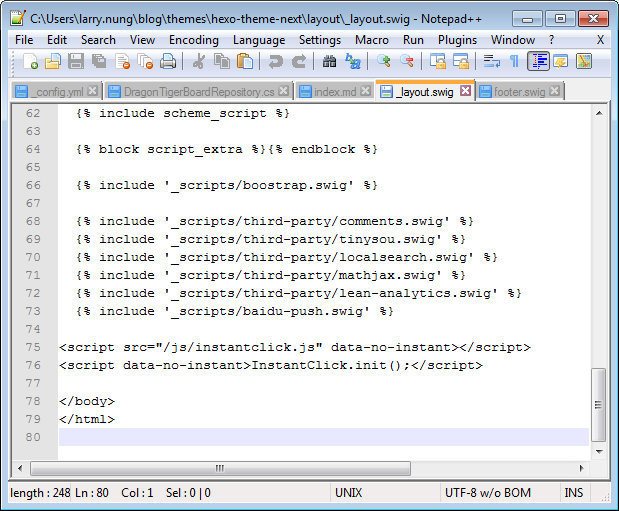Toggle the indent guide toolbar button
619x511 pixels.
[538, 62]
